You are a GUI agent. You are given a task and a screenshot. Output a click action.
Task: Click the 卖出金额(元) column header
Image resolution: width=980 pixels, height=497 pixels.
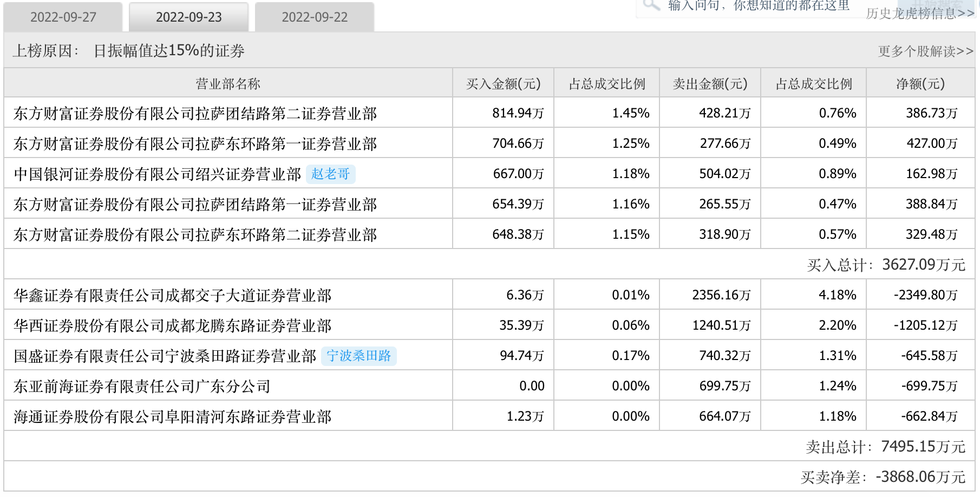click(710, 84)
